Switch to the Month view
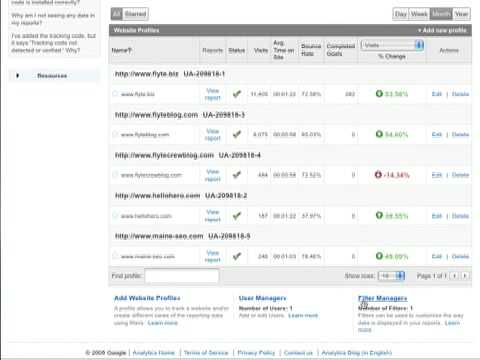Viewport: 480px width, 360px height. 441,14
